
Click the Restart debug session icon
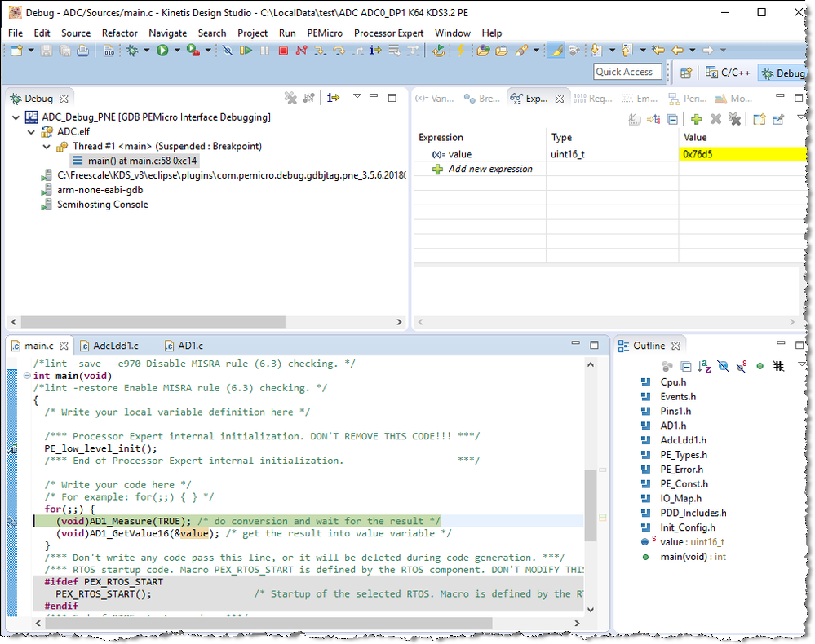[439, 51]
